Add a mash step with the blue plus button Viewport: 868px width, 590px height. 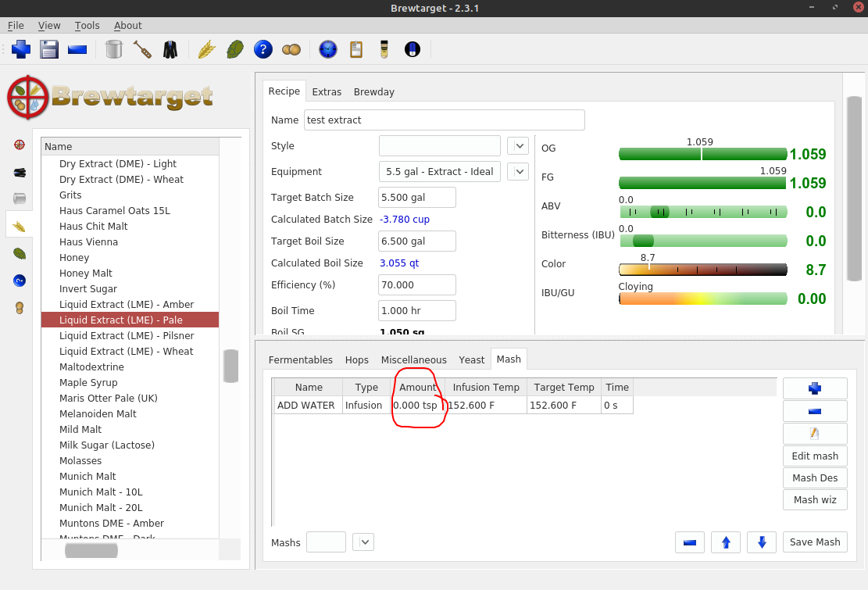tap(815, 388)
